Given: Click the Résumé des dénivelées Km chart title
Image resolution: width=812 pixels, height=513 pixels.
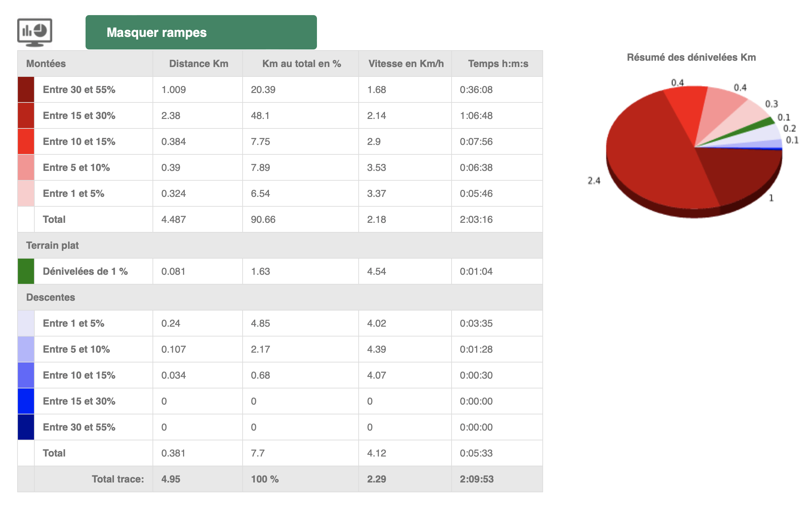Looking at the screenshot, I should point(691,57).
